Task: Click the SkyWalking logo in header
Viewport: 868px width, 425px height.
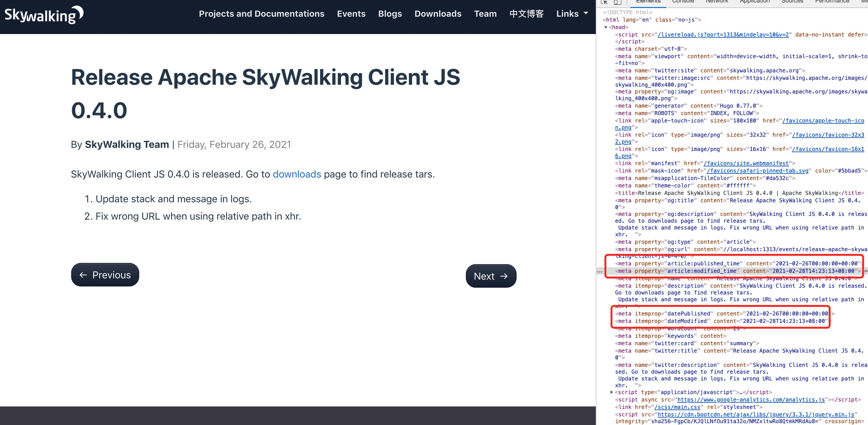Action: [44, 15]
